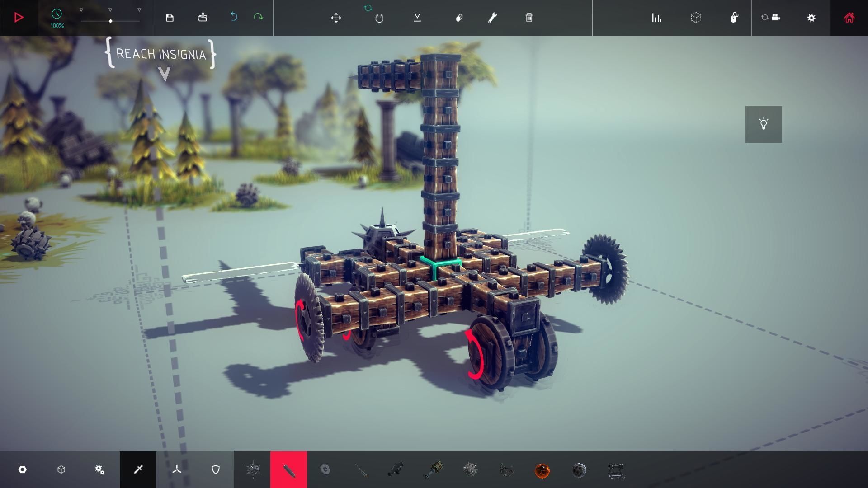Select the wrench key mapper tool
This screenshot has width=868, height=488.
click(492, 18)
